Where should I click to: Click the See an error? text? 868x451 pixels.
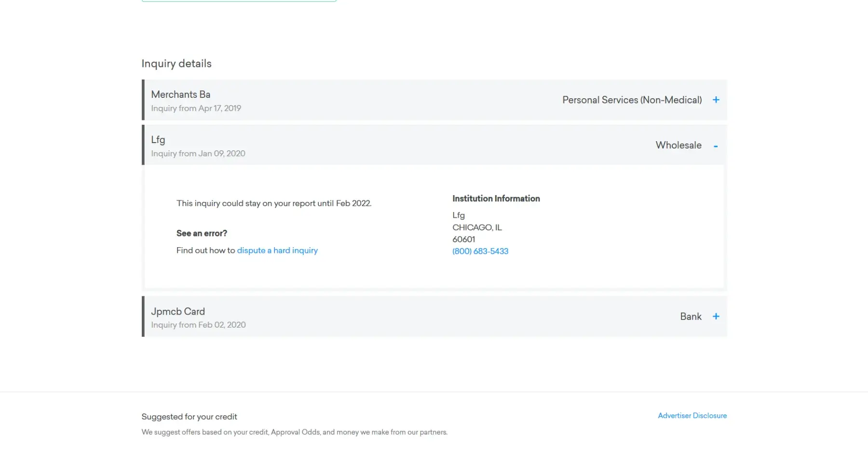[202, 233]
